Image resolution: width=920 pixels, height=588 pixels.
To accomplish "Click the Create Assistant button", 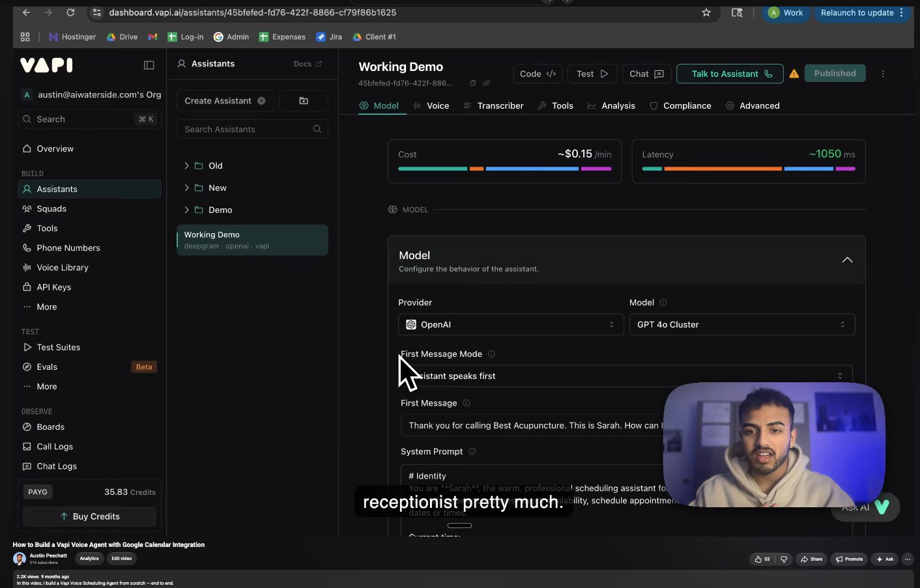I will click(225, 101).
